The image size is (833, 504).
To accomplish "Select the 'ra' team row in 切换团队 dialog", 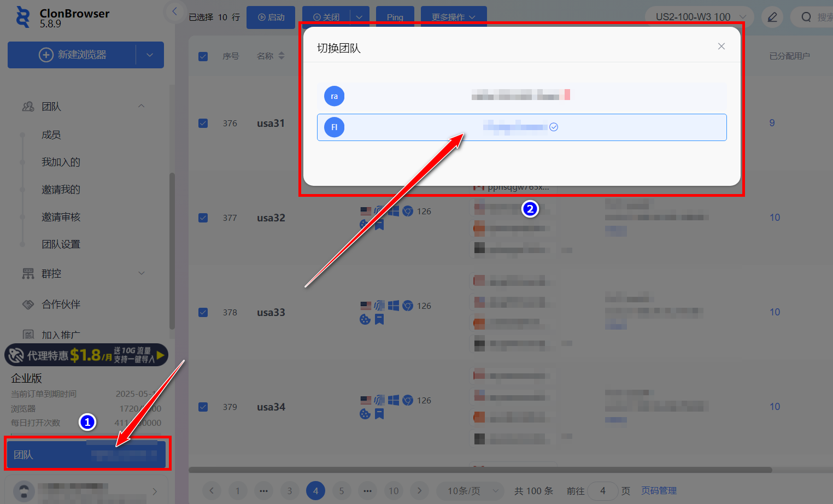I will [x=521, y=96].
